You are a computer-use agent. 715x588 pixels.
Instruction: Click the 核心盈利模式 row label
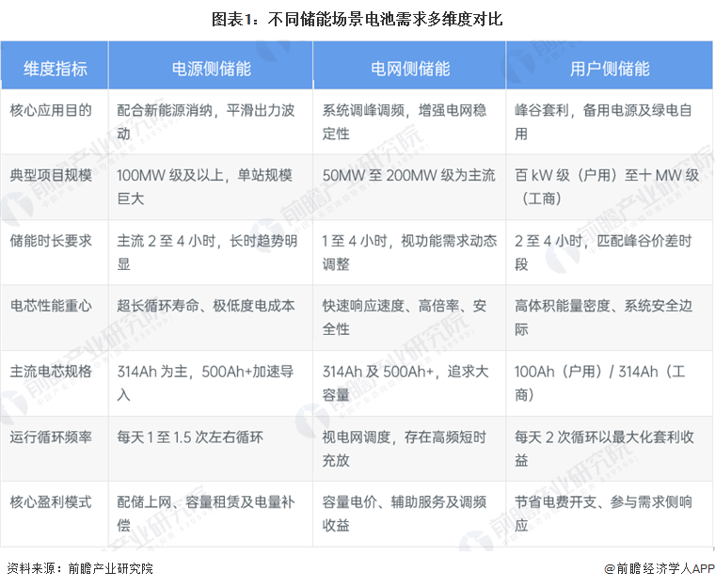tap(51, 501)
